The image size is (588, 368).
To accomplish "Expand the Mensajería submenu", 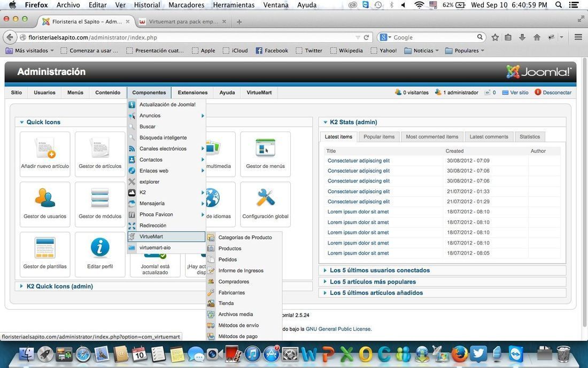I will point(166,203).
